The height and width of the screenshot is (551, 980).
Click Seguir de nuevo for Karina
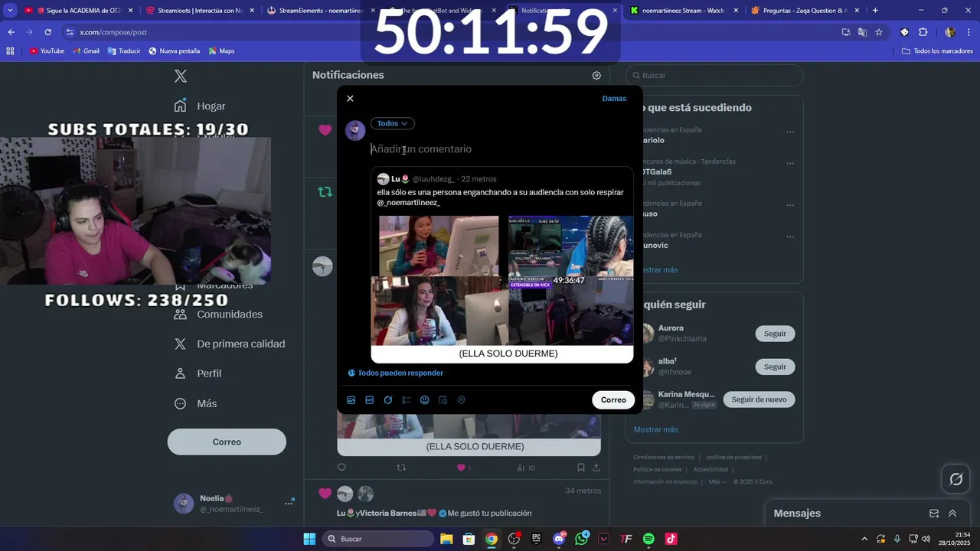pyautogui.click(x=759, y=399)
